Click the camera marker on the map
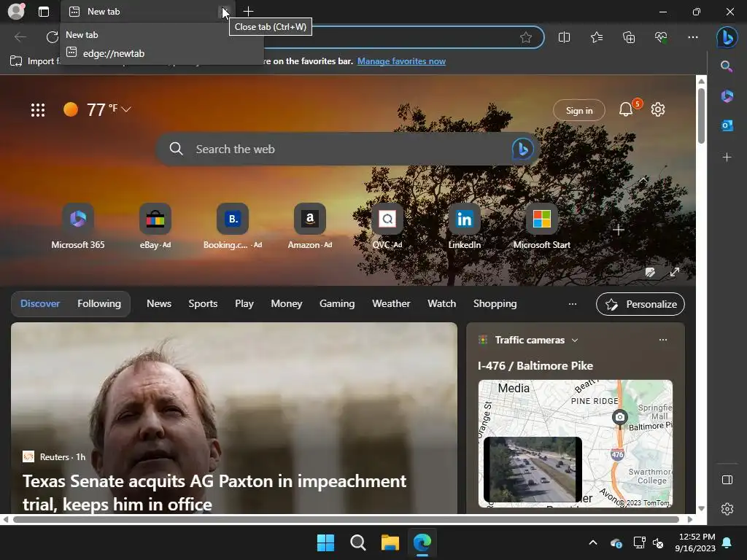This screenshot has height=560, width=747. [619, 418]
